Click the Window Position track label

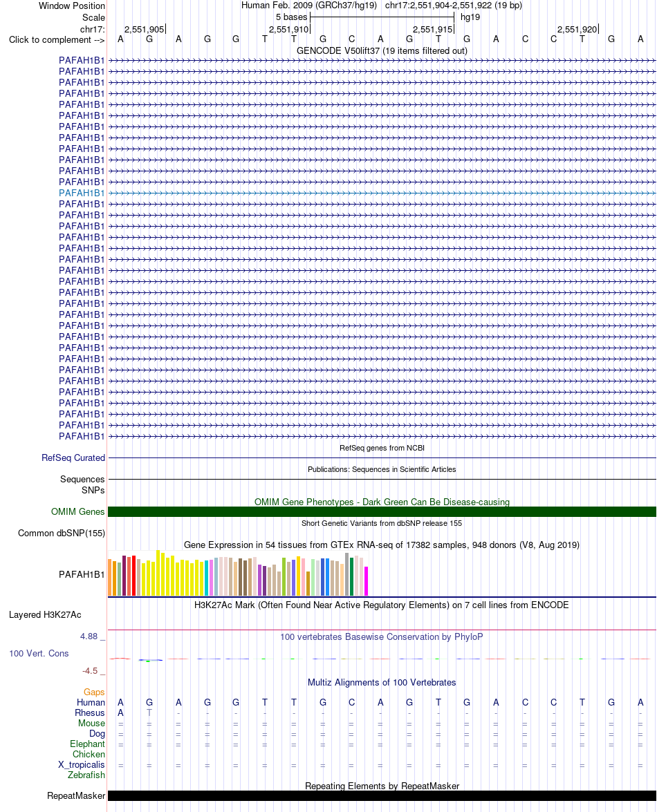(71, 6)
